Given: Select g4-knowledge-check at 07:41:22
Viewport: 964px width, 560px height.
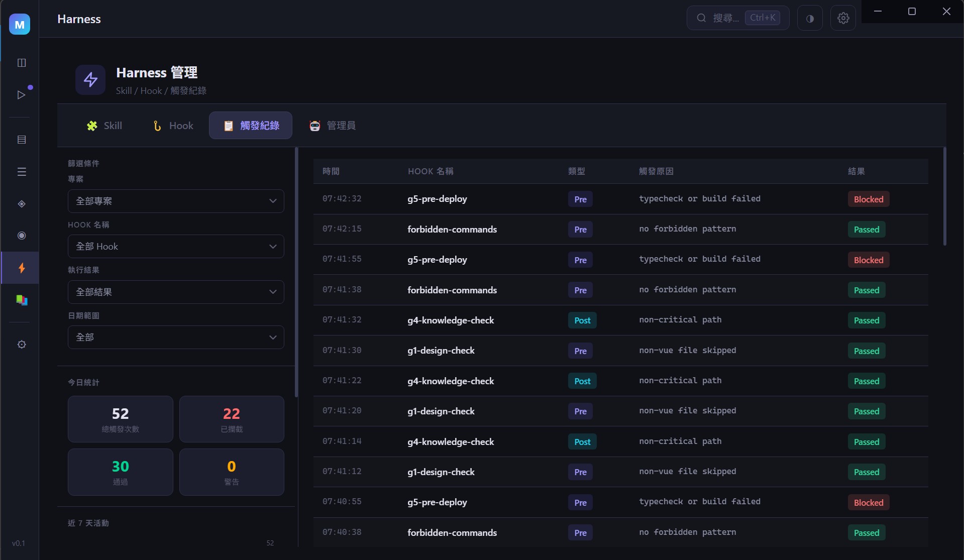Looking at the screenshot, I should tap(451, 381).
